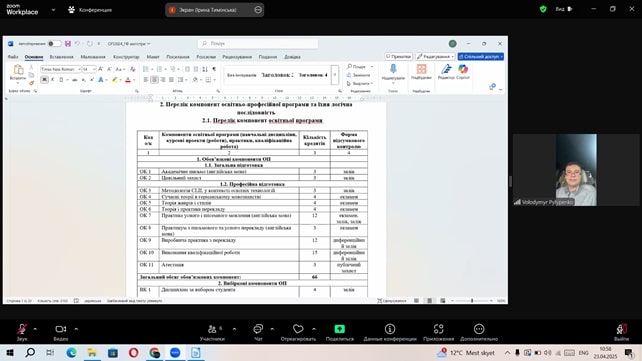Click the shared screen indicator pill in Zoom
This screenshot has width=642, height=361.
(x=215, y=10)
